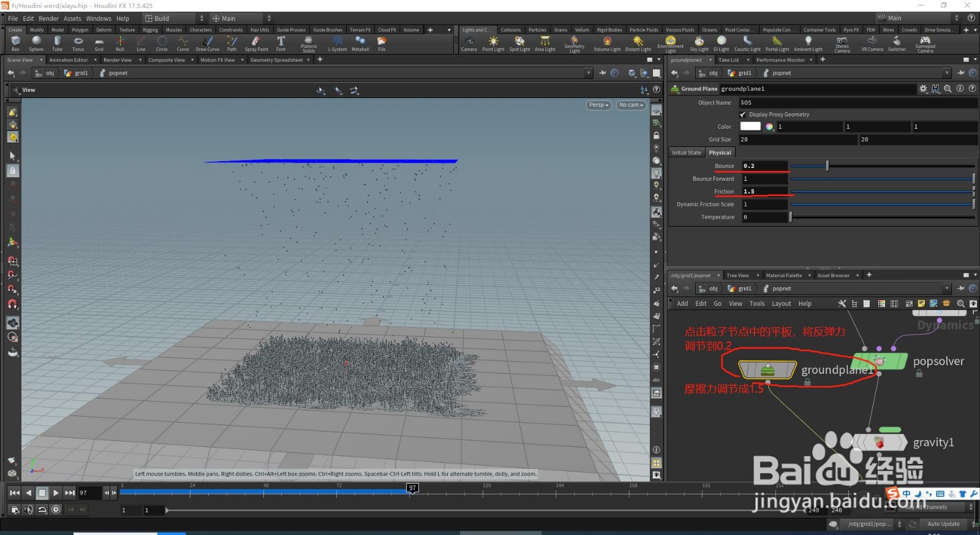
Task: Select the Spray Paint tool
Action: (257, 44)
